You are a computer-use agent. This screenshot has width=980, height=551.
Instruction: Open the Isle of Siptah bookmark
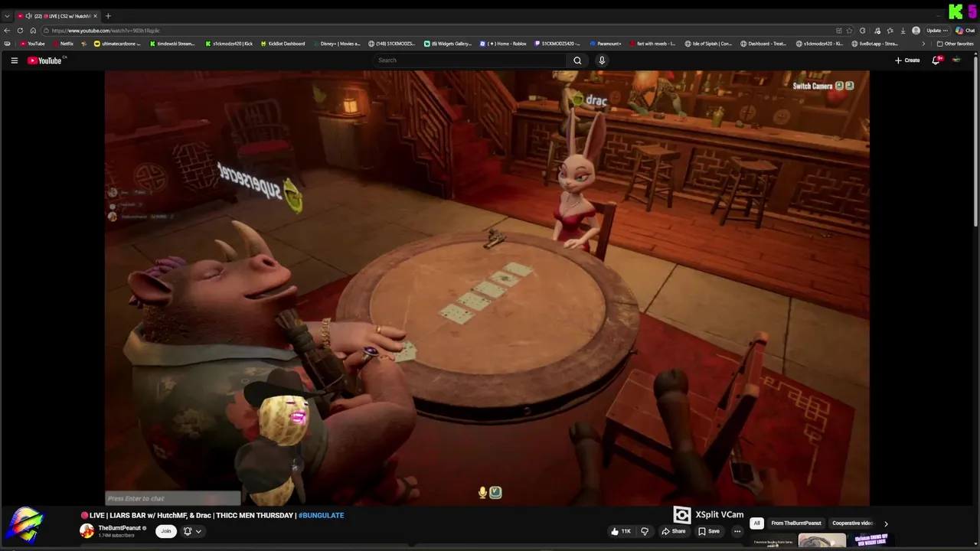point(708,44)
